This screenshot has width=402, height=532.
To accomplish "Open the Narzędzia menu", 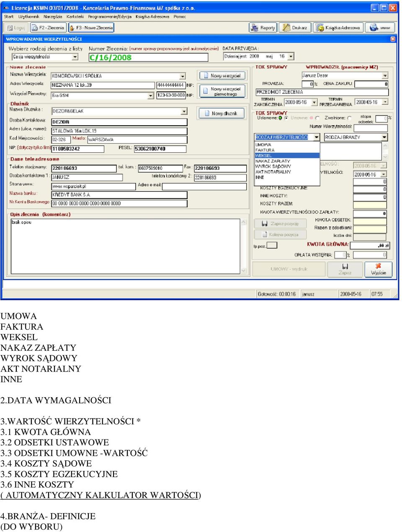I will [x=53, y=17].
